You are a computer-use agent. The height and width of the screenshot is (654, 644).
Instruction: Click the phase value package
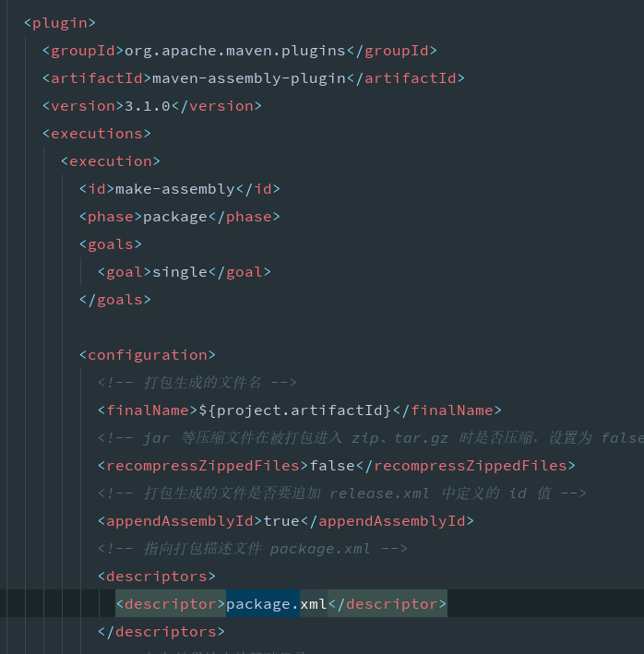click(x=175, y=217)
